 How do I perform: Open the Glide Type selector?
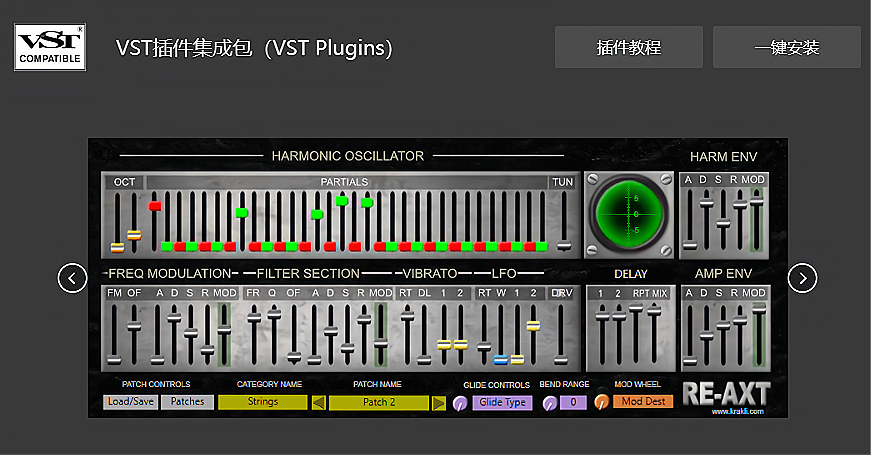tap(502, 402)
